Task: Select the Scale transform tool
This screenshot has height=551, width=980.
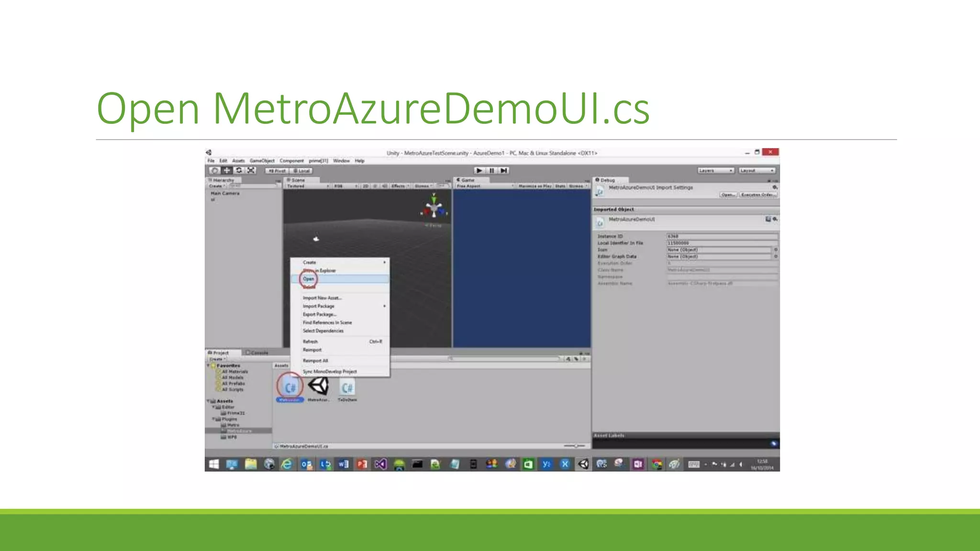Action: click(x=251, y=170)
